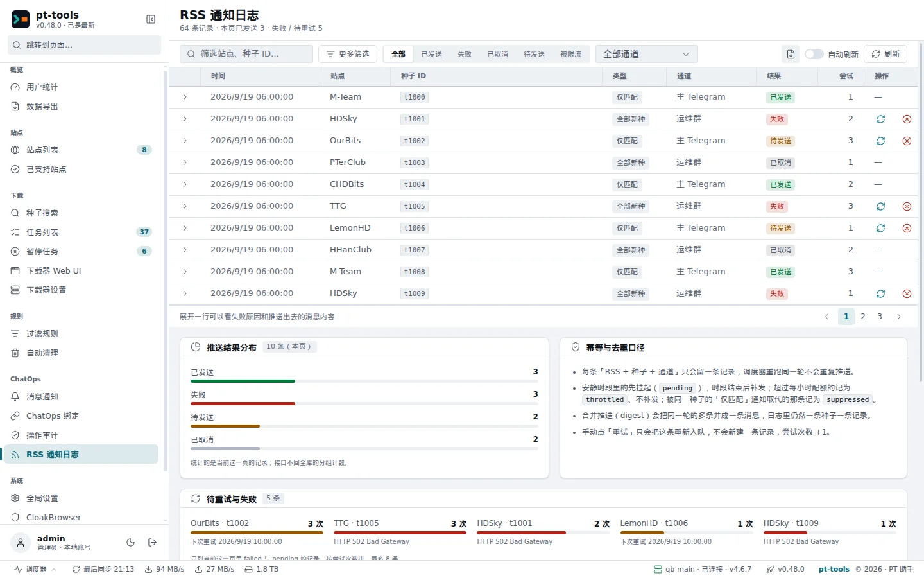
Task: Focus the 跳转到页面 search box
Action: pos(84,45)
